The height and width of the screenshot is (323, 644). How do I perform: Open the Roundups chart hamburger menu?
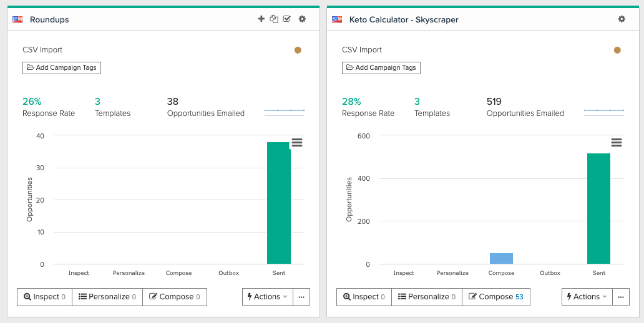click(x=297, y=143)
